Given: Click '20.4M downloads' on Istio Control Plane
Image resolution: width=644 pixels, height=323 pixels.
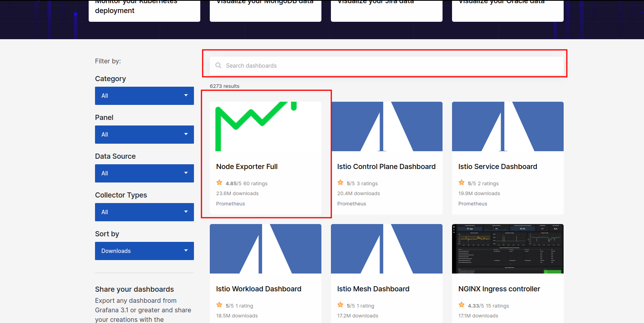Looking at the screenshot, I should click(359, 194).
